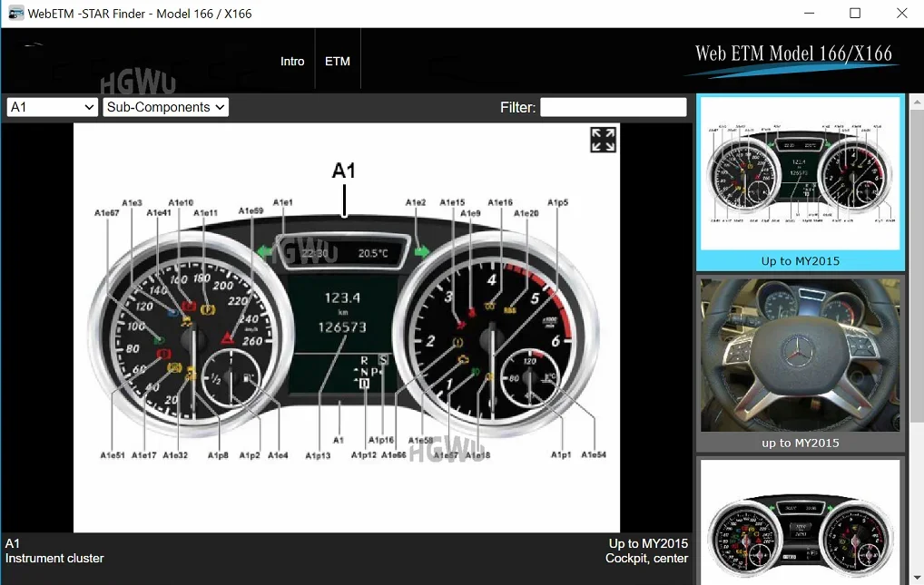
Task: Expand the Sub-Components dropdown
Action: coord(165,107)
